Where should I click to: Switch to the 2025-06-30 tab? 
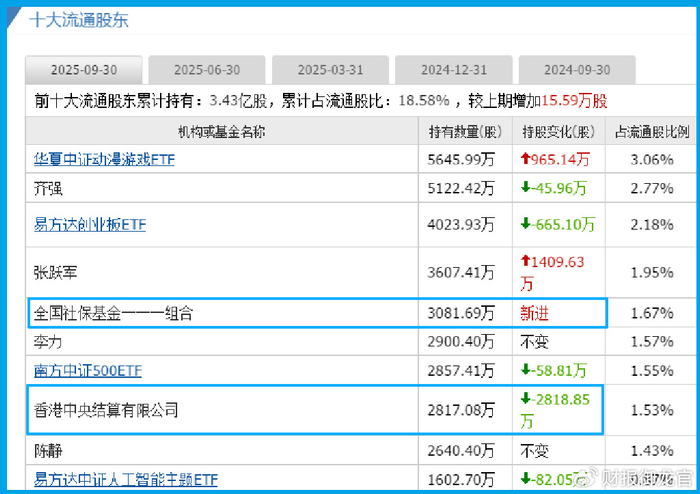(x=207, y=70)
